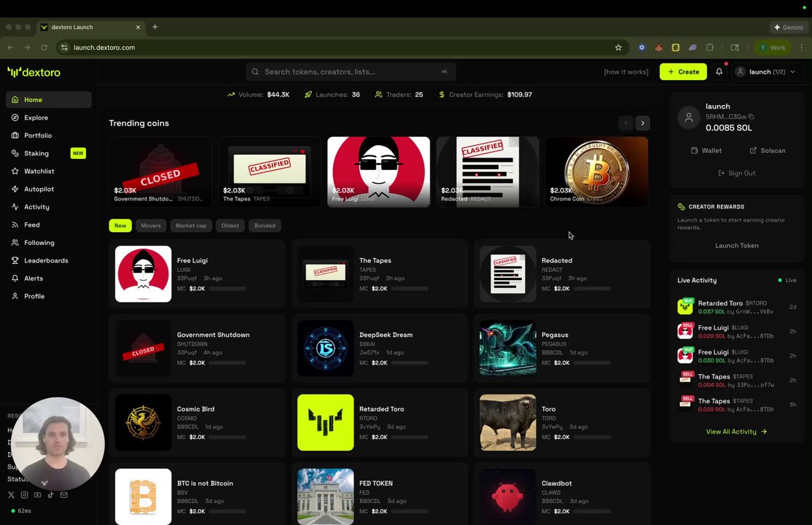Open Retarded Toro token card in list
The image size is (812, 525).
[380, 422]
